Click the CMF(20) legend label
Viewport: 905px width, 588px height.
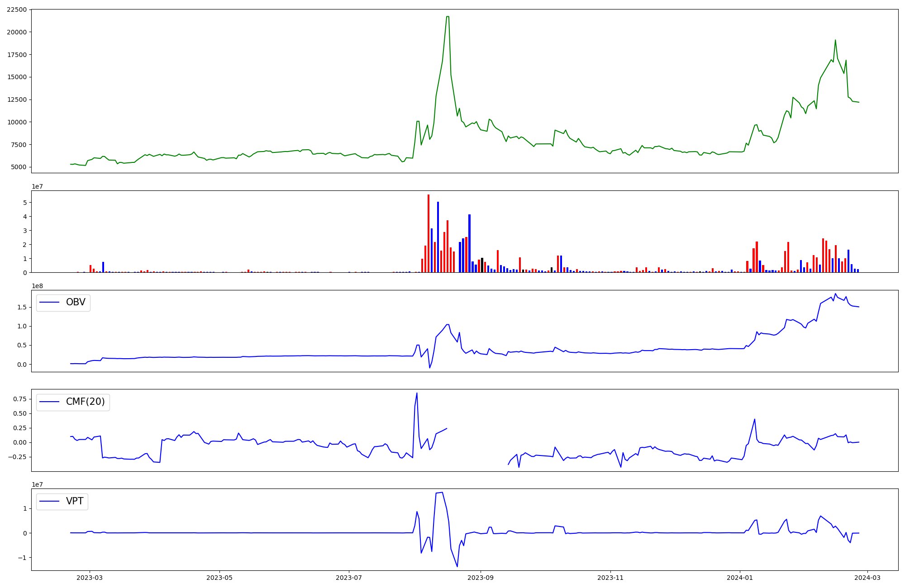85,402
